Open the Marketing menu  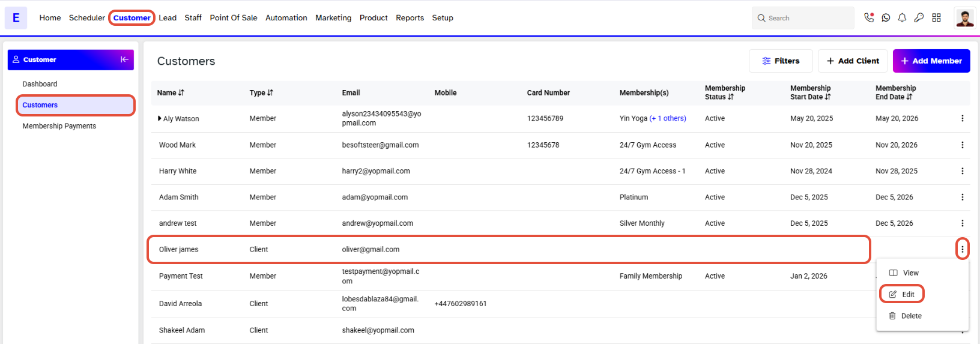click(x=333, y=18)
